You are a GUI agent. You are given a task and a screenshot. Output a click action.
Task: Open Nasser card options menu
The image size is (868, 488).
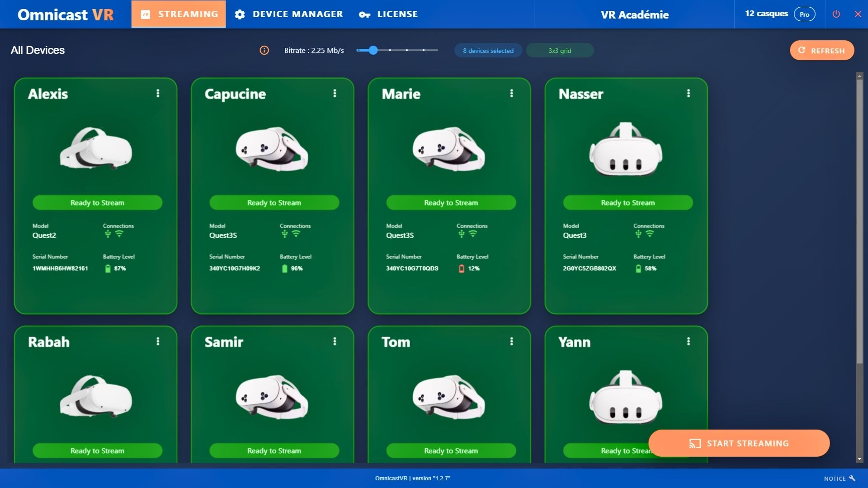pyautogui.click(x=688, y=93)
